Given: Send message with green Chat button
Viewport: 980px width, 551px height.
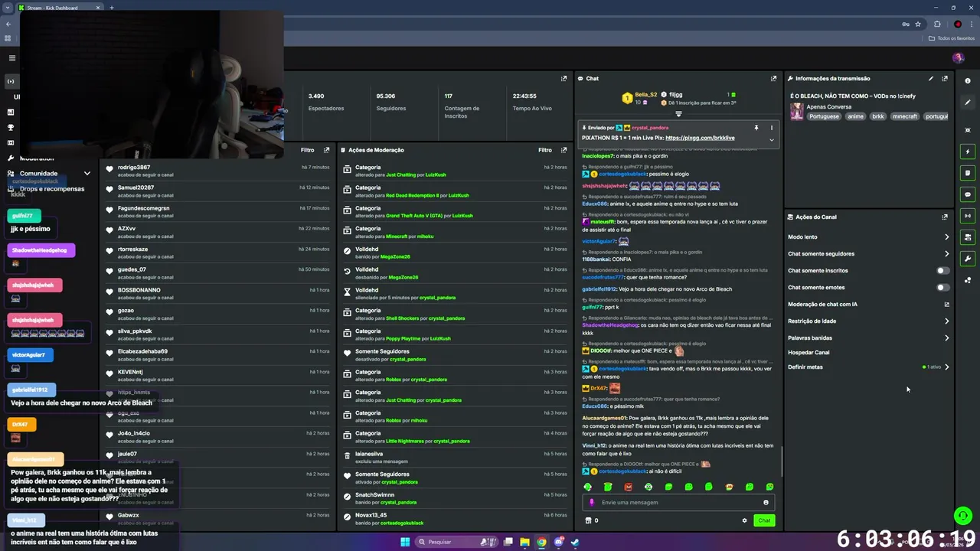Looking at the screenshot, I should coord(764,520).
